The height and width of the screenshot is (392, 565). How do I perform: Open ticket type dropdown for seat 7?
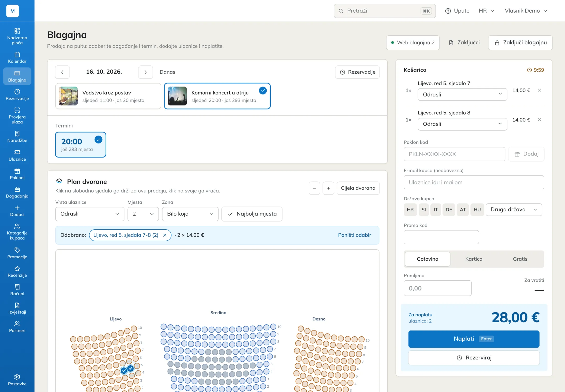[463, 95]
